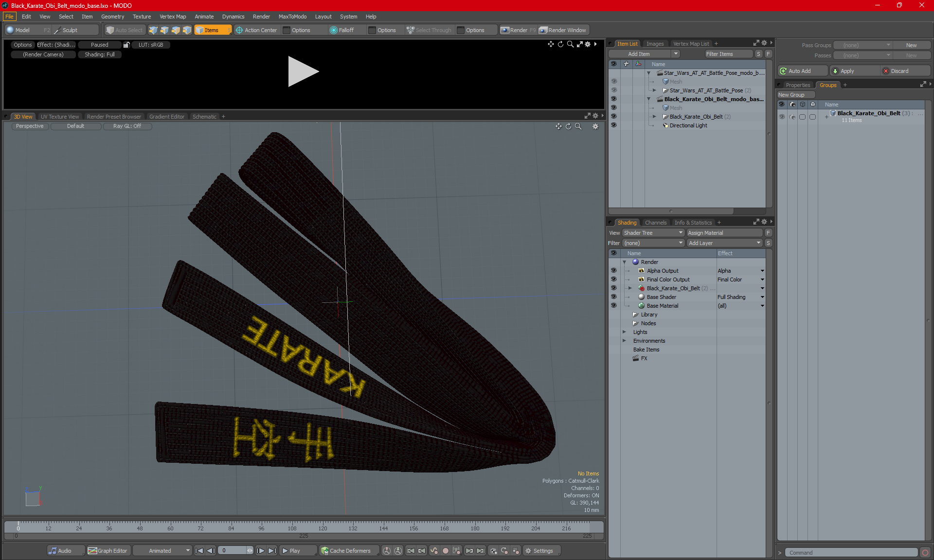Go to next keyframe icon
This screenshot has width=934, height=560.
tap(469, 551)
